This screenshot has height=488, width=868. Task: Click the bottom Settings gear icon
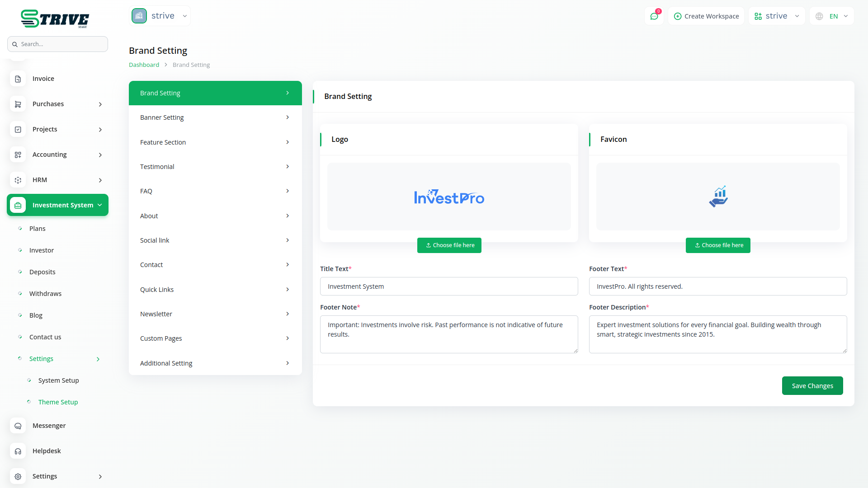pyautogui.click(x=18, y=476)
